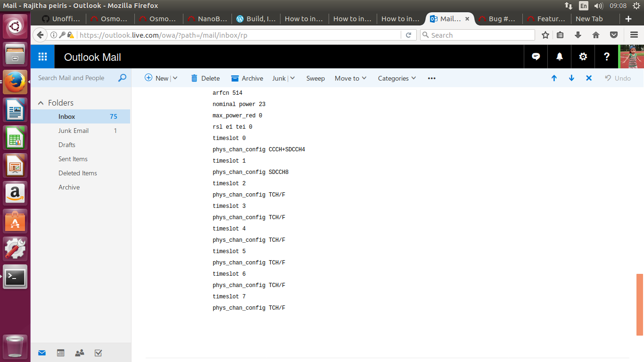The image size is (644, 362).
Task: Open the Archive folder
Action: 81,187
